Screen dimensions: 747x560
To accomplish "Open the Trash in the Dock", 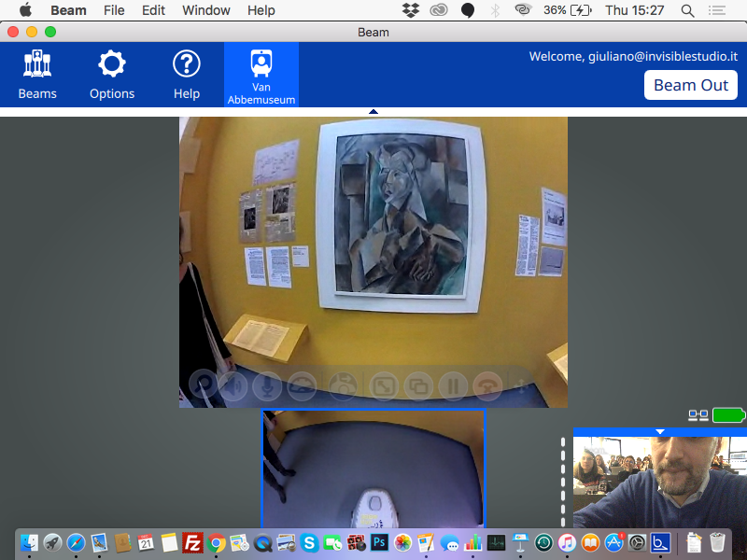I will point(717,542).
